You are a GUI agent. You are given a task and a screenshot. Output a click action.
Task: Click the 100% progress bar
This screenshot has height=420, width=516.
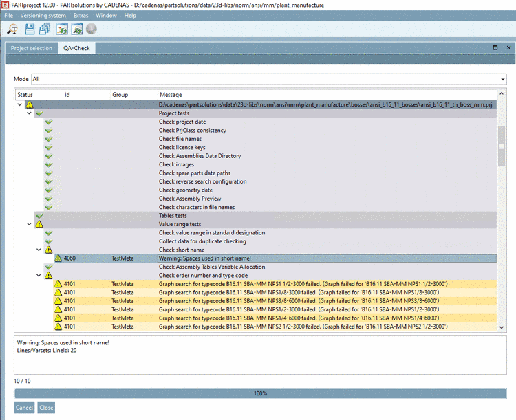point(260,393)
